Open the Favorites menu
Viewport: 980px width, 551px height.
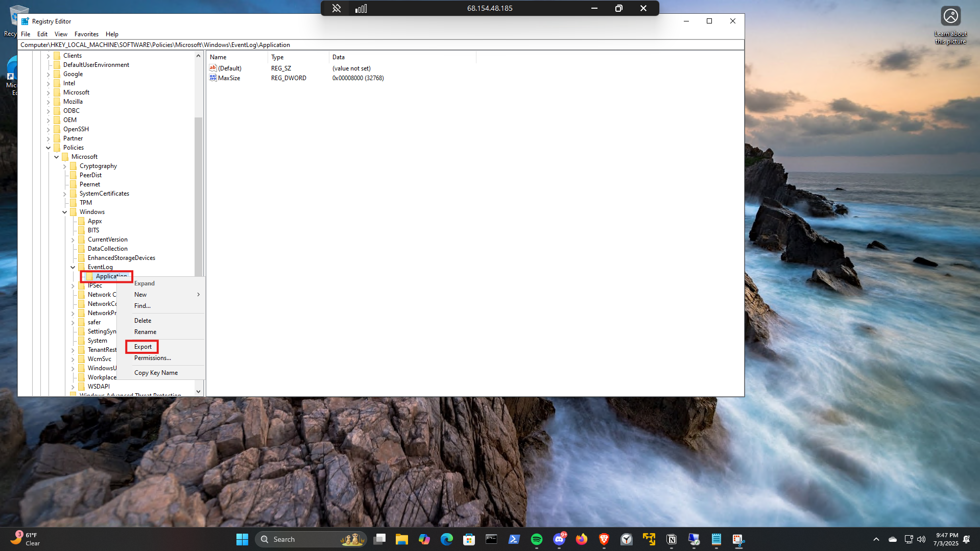tap(86, 34)
